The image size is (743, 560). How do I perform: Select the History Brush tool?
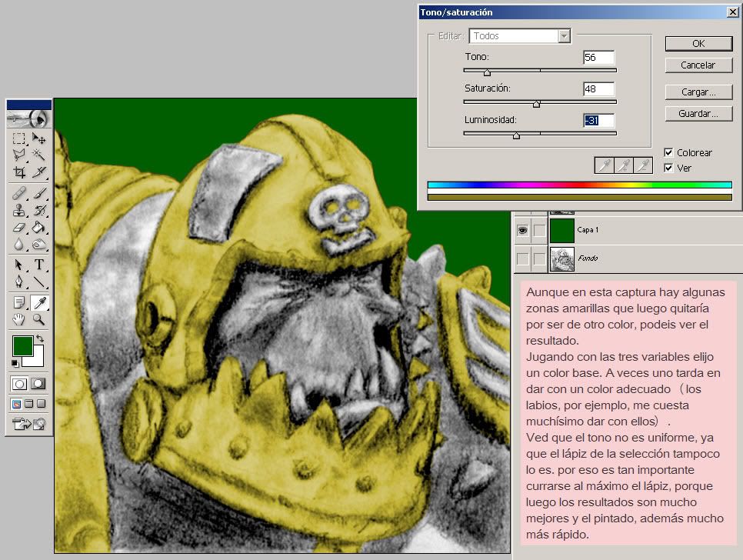[39, 210]
